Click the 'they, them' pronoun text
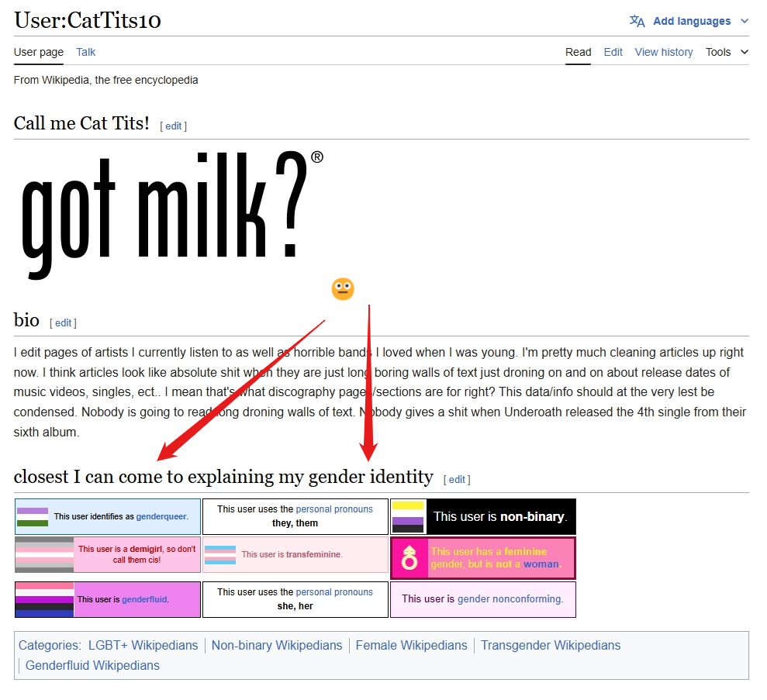 tap(295, 523)
